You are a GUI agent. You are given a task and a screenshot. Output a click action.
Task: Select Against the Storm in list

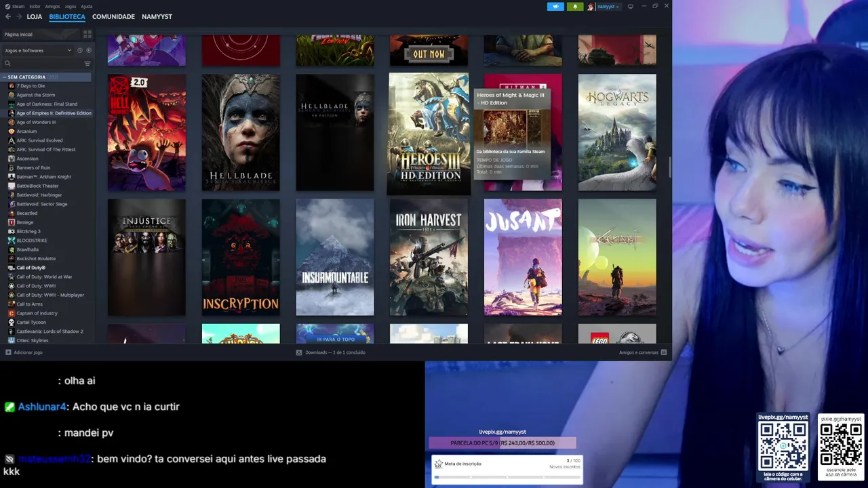35,95
